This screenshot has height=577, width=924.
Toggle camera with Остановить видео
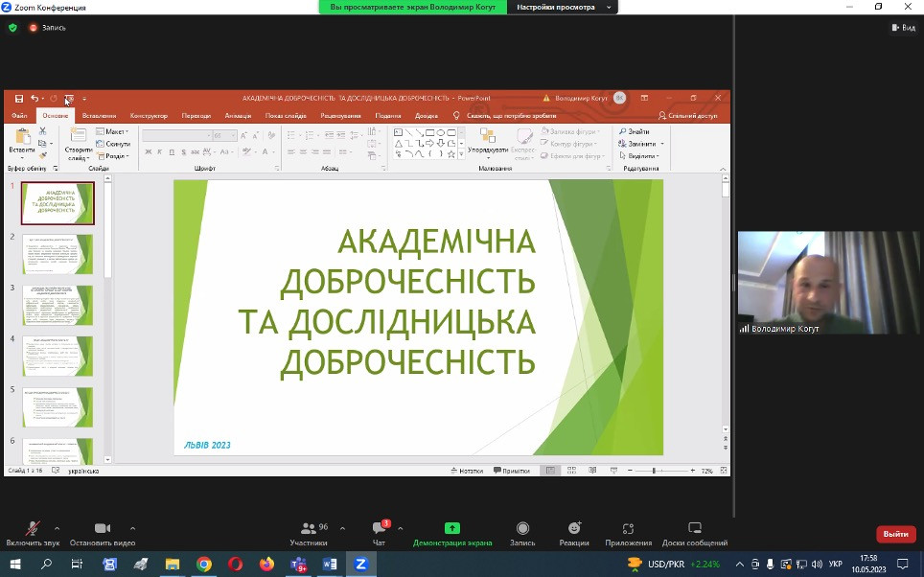103,529
